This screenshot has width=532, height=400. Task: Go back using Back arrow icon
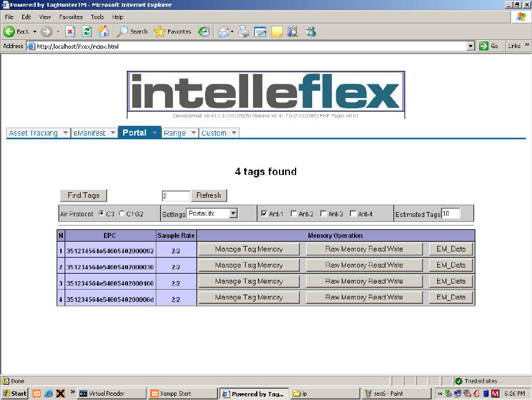click(x=9, y=31)
